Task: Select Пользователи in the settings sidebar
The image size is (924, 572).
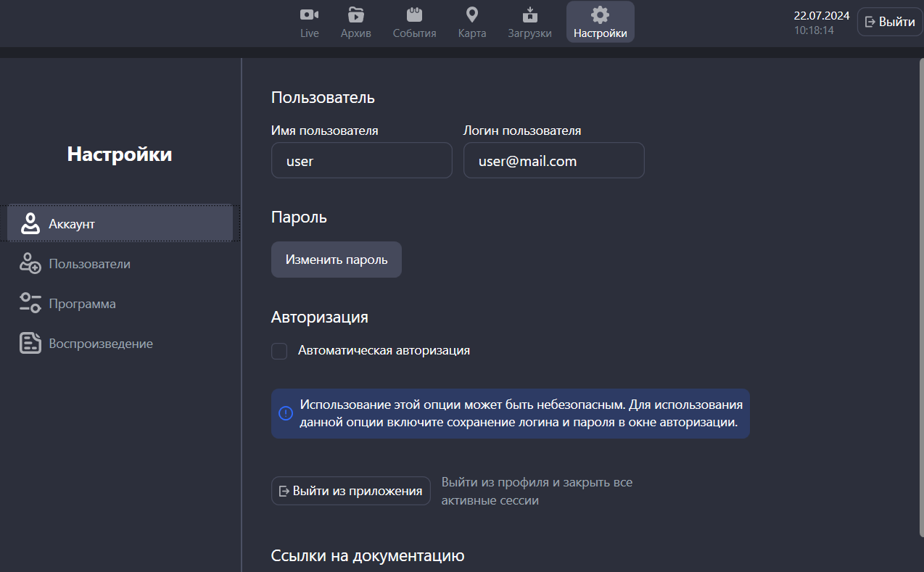Action: (89, 264)
